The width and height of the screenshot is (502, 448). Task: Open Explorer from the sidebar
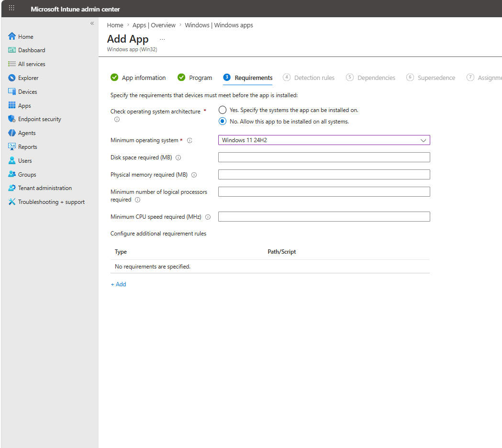point(28,78)
